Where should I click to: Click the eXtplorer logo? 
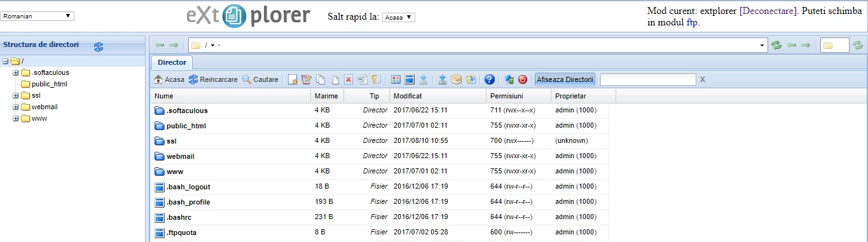[249, 17]
